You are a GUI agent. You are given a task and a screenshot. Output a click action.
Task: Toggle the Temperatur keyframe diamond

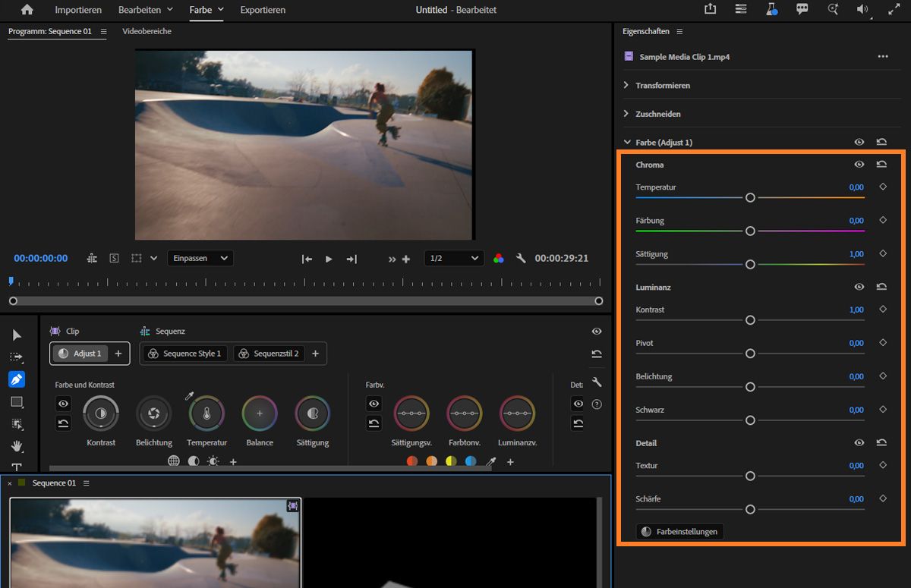pos(883,187)
